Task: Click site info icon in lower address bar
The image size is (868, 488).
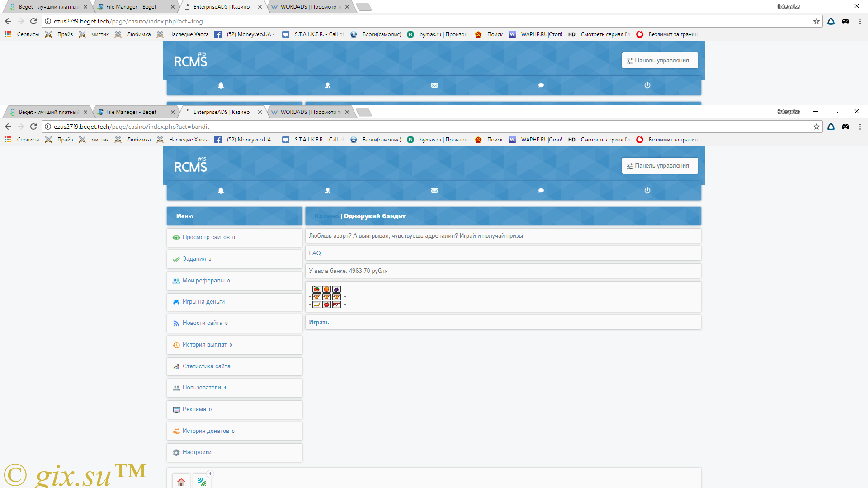Action: pos(48,127)
